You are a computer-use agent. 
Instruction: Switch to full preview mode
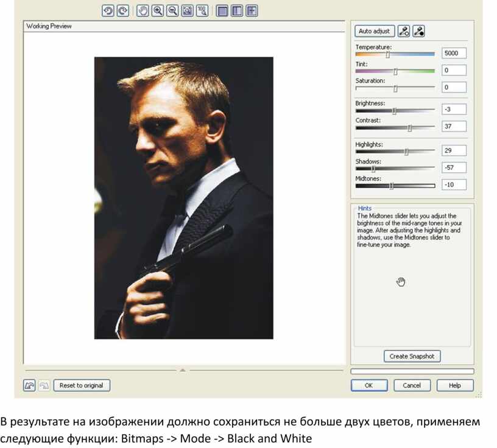tap(222, 11)
